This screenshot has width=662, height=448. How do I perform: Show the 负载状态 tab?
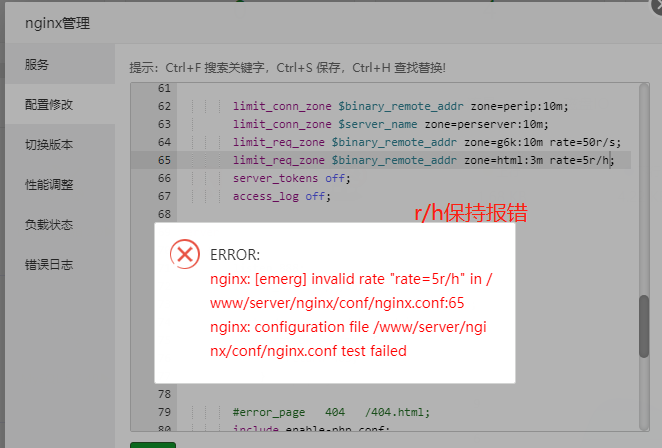60,225
